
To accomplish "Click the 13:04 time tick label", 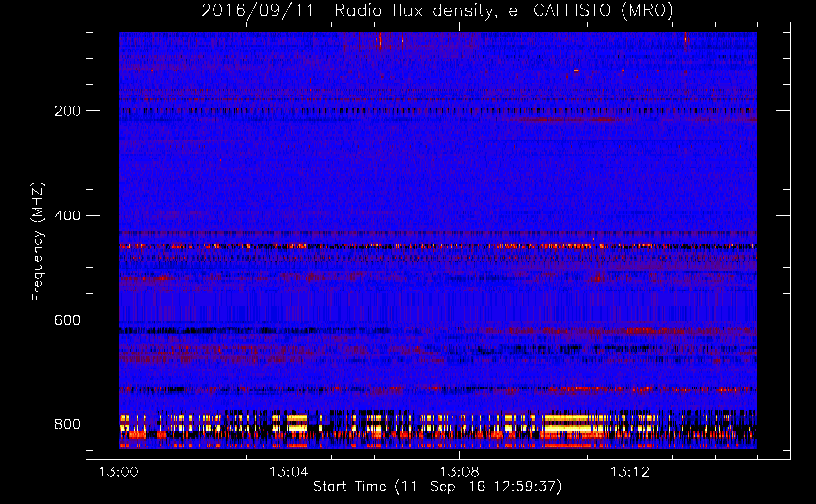I will pyautogui.click(x=289, y=472).
